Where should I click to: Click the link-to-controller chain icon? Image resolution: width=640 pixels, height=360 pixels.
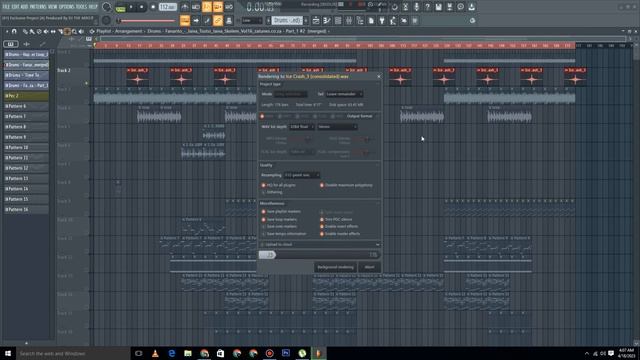[218, 20]
